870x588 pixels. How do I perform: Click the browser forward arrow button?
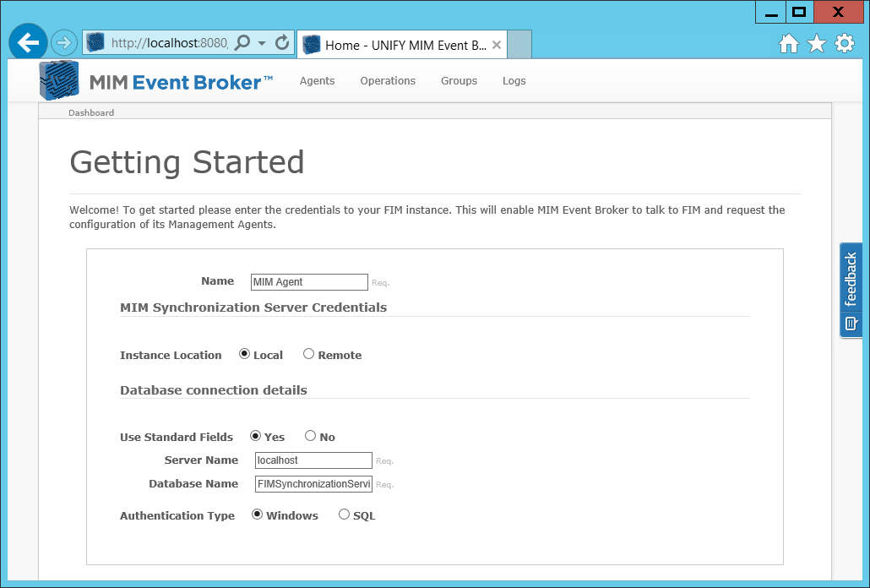point(64,42)
